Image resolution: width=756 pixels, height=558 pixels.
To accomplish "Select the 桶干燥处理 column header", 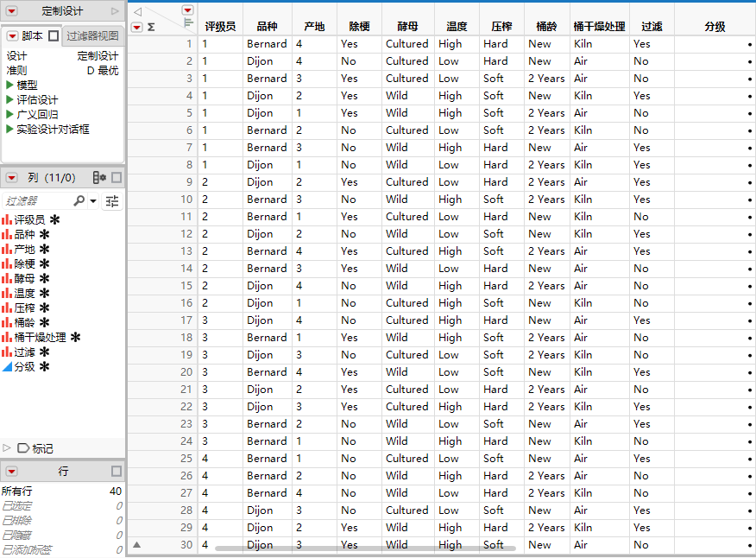I will click(599, 27).
